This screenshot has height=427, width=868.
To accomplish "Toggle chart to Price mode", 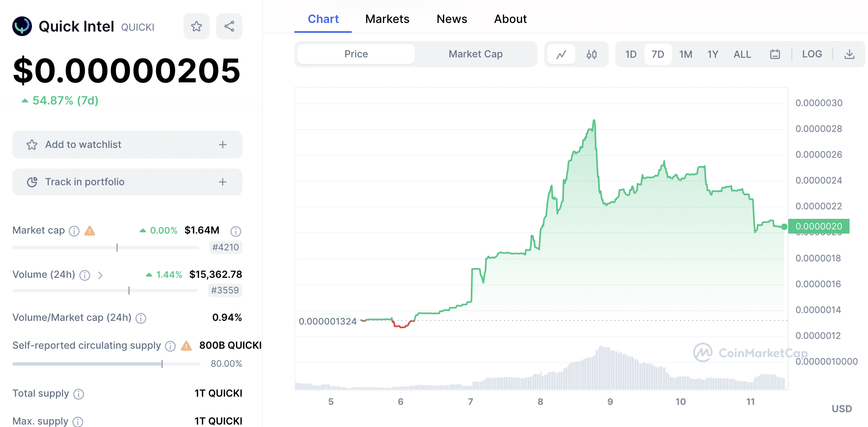I will click(x=356, y=54).
